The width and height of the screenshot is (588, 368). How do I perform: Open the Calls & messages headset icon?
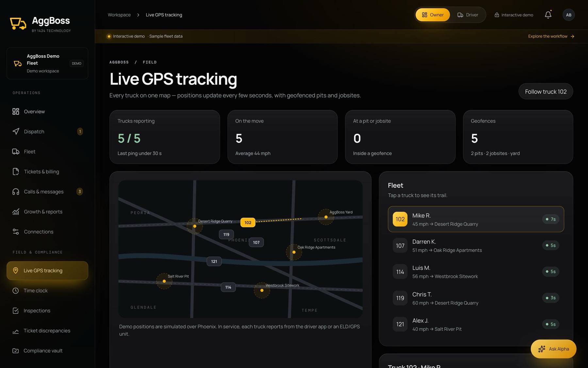[x=16, y=192]
